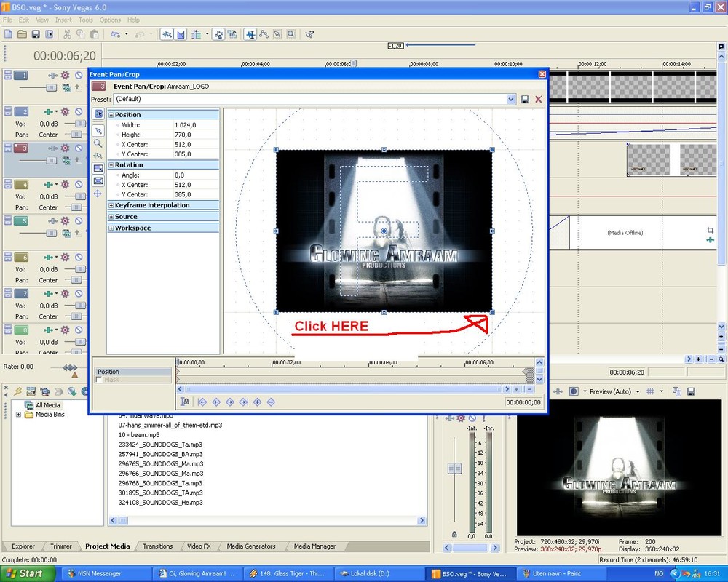The height and width of the screenshot is (582, 728).
Task: Click Save Snapshot disk icon in preview toolbar
Action: tap(691, 391)
